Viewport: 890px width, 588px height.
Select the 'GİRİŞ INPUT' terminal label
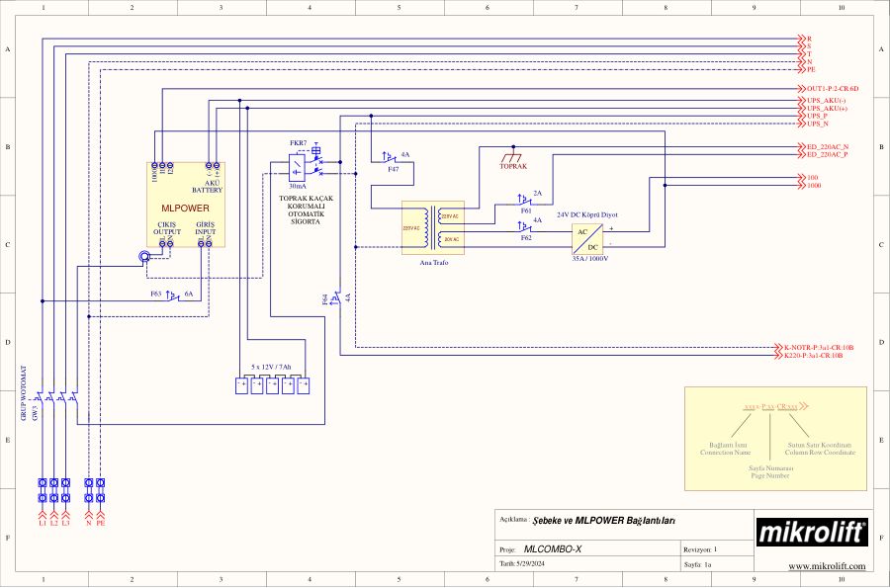(x=206, y=228)
